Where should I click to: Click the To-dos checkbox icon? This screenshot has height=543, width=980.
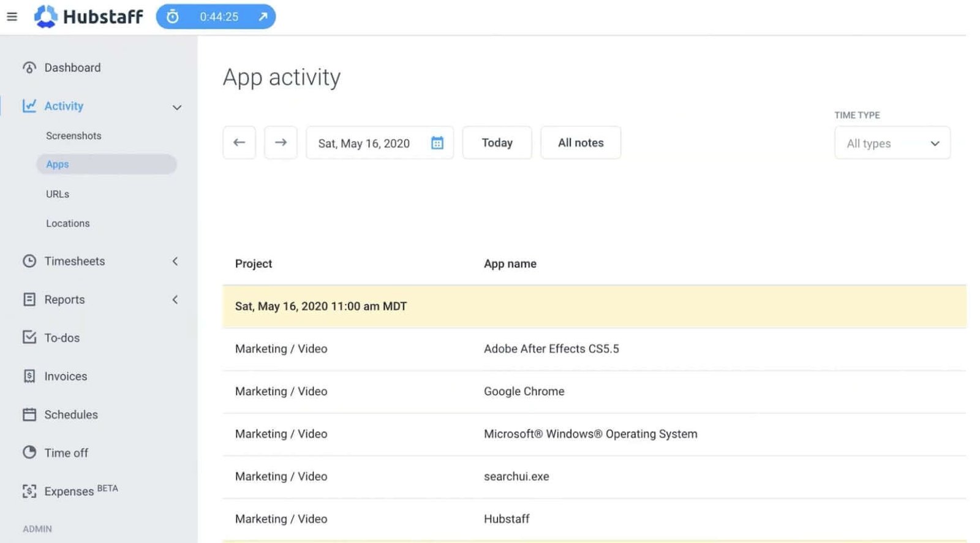click(29, 337)
